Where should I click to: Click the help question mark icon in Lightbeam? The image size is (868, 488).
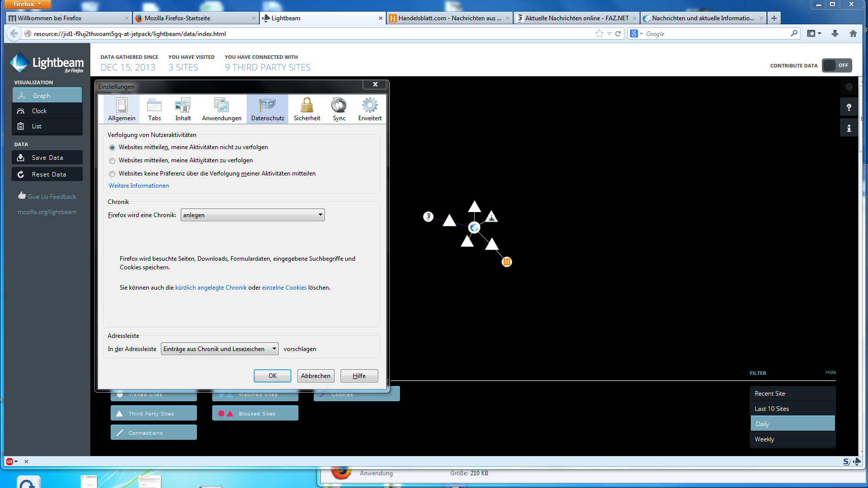tap(849, 108)
